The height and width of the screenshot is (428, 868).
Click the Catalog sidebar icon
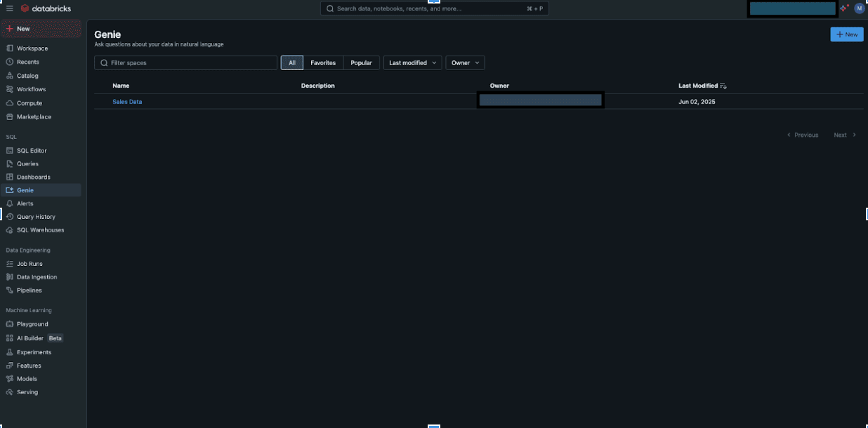coord(10,76)
